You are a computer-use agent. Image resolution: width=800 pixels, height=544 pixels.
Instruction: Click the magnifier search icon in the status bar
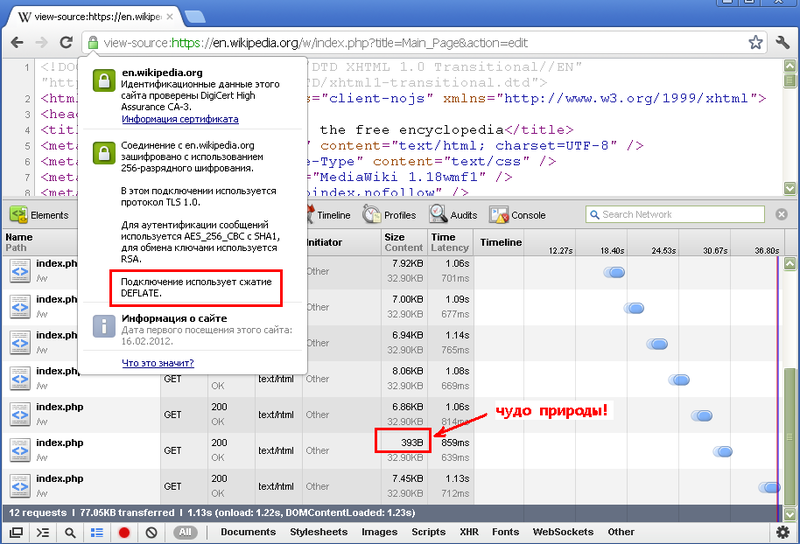pyautogui.click(x=70, y=532)
